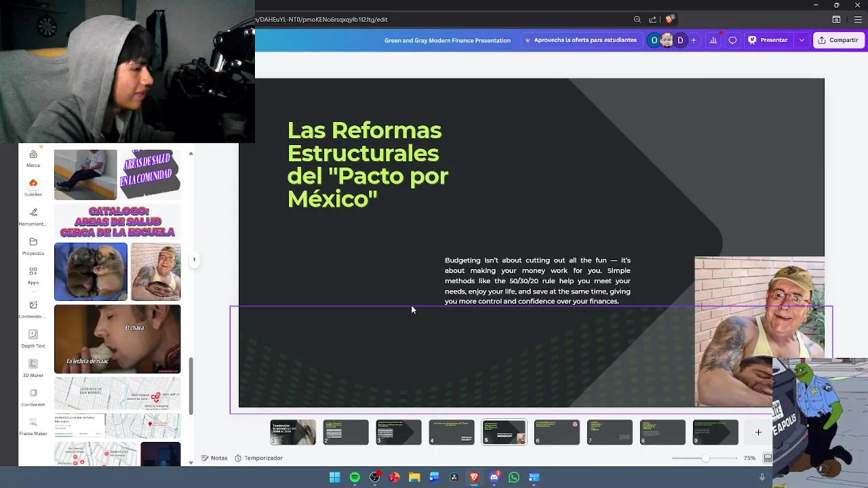The height and width of the screenshot is (488, 868).
Task: Select slide thumbnail 2
Action: pos(346,432)
